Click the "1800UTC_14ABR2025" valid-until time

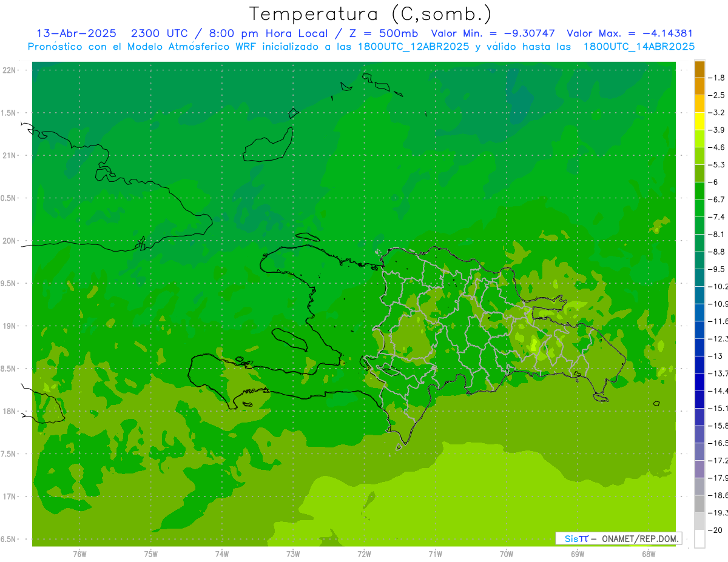click(x=639, y=47)
